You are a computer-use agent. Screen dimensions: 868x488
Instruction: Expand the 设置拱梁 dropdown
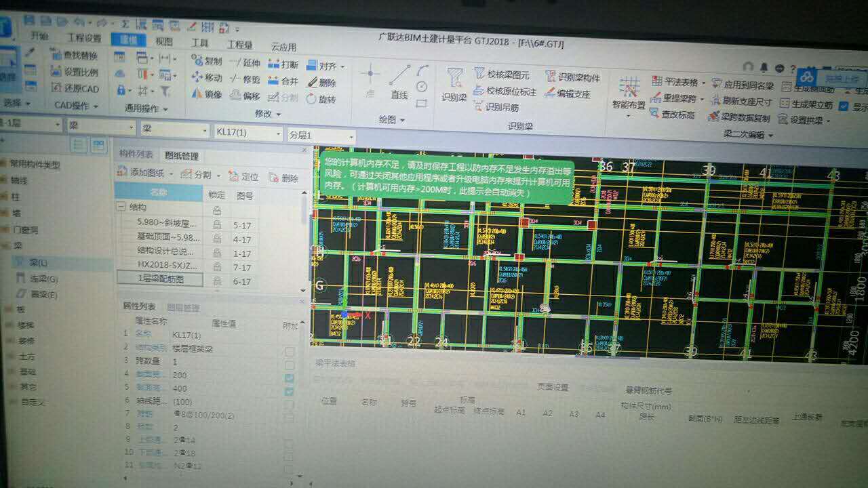(x=828, y=121)
